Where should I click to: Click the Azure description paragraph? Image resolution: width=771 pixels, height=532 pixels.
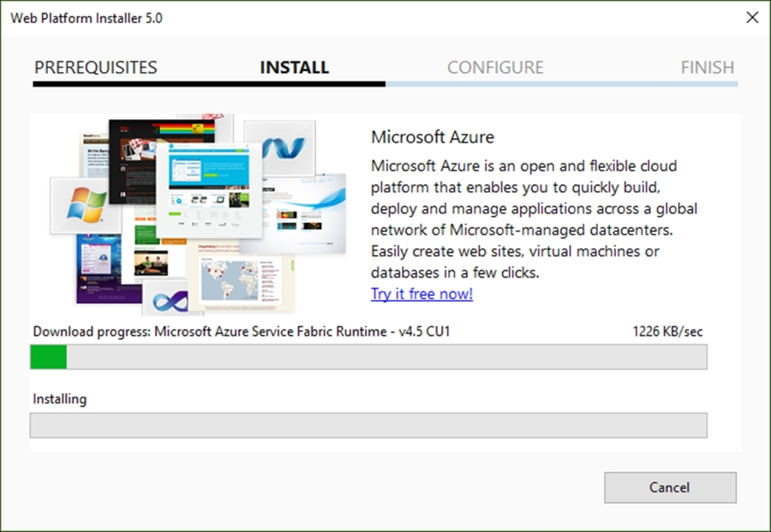(534, 218)
